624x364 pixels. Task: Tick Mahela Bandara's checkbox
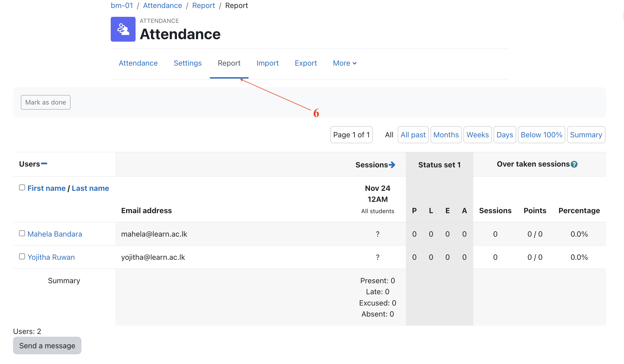[x=22, y=233]
